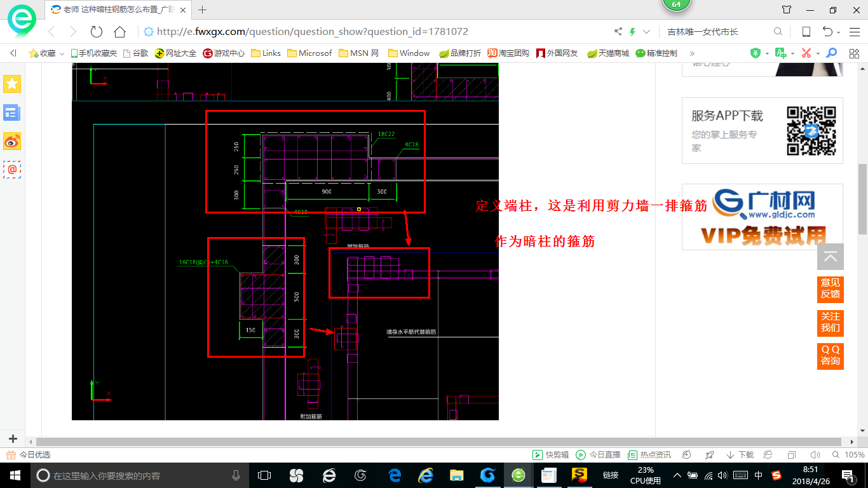
Task: Click the back-to-top arrow button
Action: point(830,257)
